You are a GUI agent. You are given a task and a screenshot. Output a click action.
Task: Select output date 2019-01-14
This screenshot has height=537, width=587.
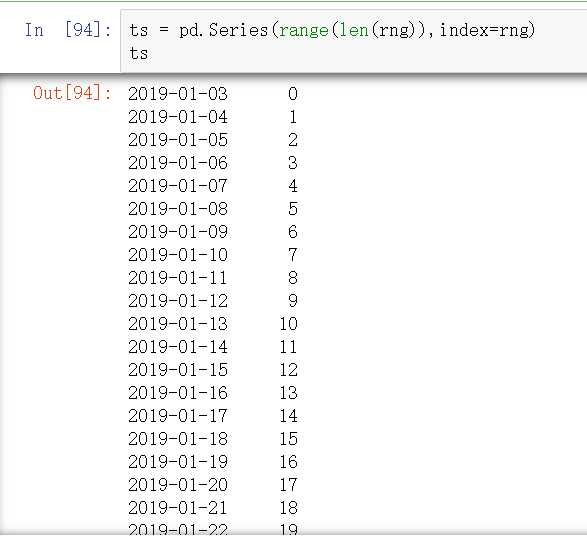click(x=178, y=347)
